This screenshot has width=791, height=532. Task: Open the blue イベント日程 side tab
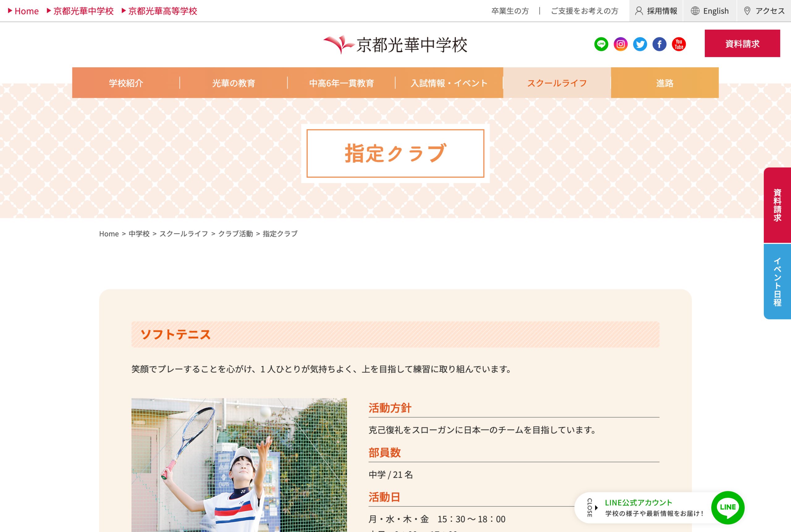click(x=777, y=282)
